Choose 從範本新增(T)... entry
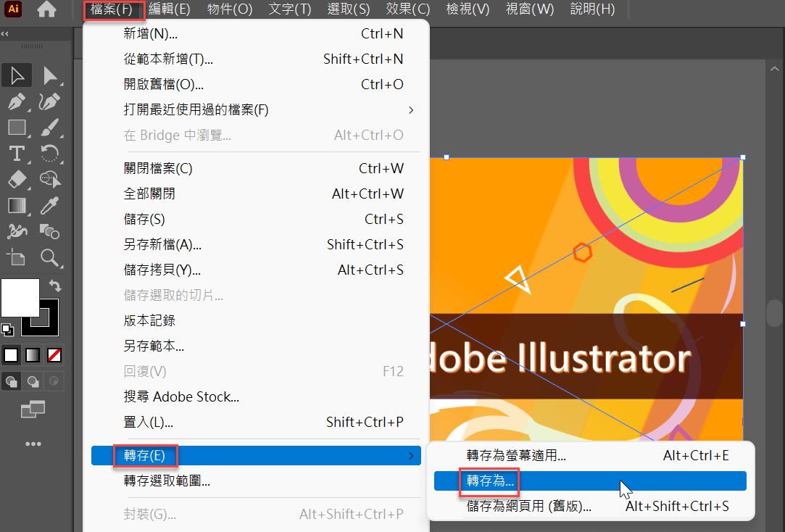 tap(256, 59)
